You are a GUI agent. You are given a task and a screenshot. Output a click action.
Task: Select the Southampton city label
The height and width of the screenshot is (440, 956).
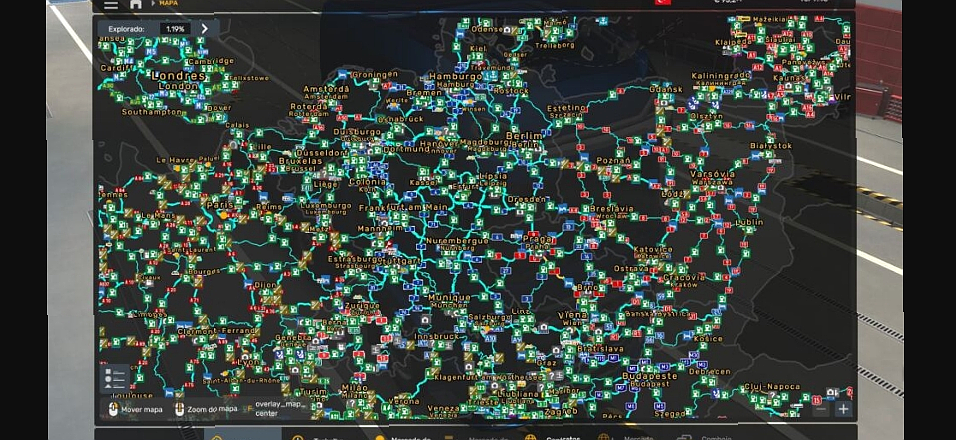152,112
